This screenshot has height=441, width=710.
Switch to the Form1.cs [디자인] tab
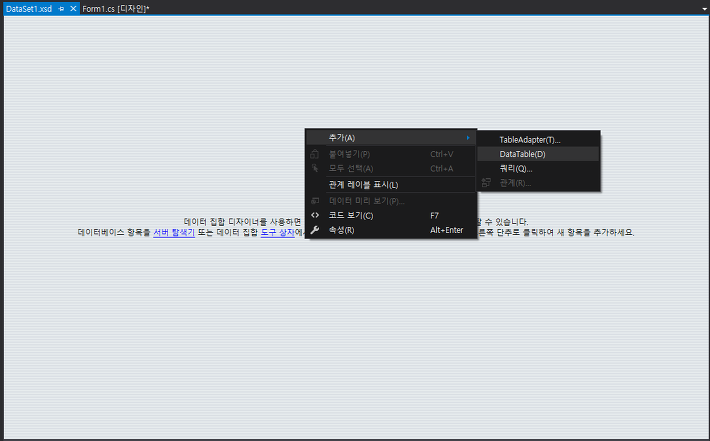[x=115, y=9]
